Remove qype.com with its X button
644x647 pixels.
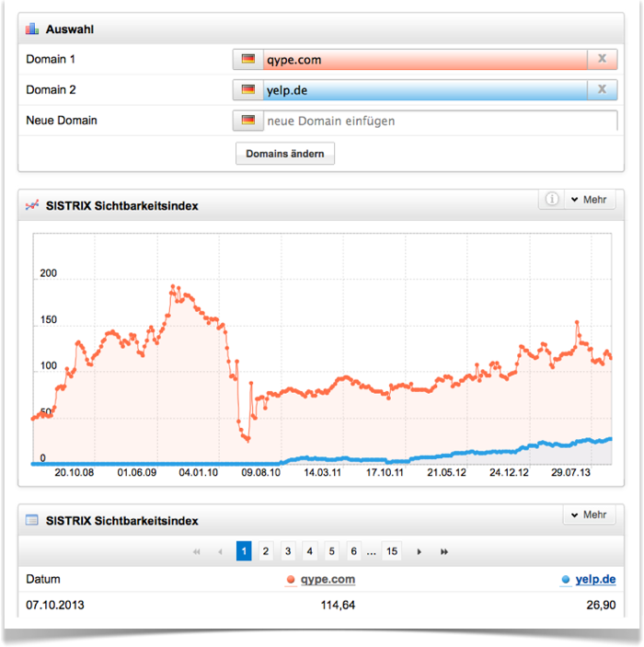pyautogui.click(x=602, y=60)
